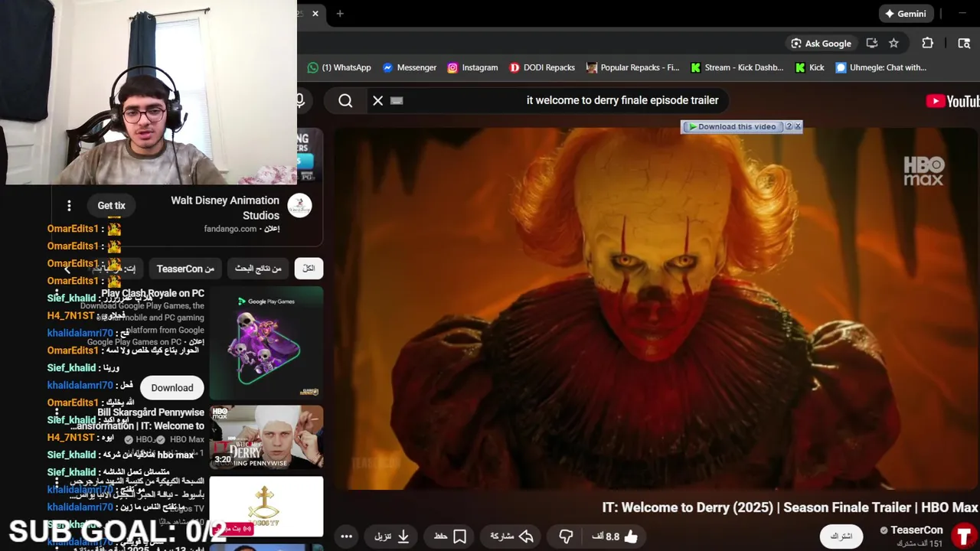Close the current browser tab
980x551 pixels.
click(315, 14)
